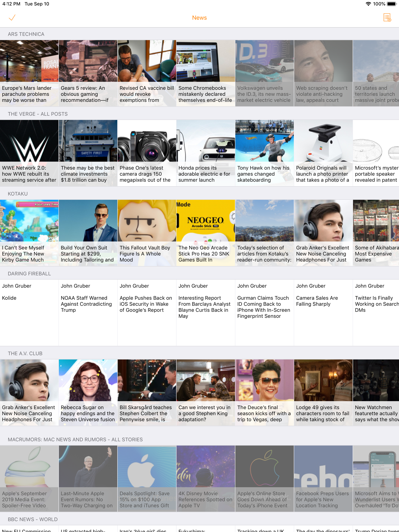Open Tony Hawk skateboarding article
399x532 pixels.
264,153
